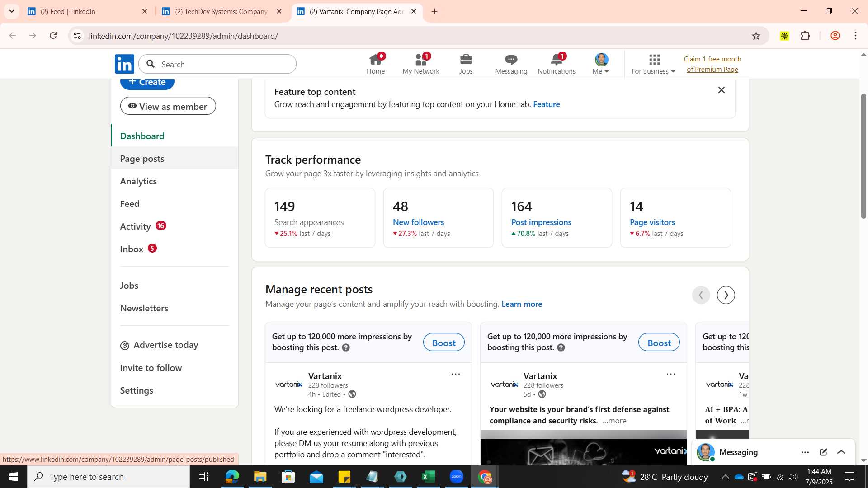The image size is (868, 488).
Task: Open Zoom from taskbar
Action: (x=457, y=477)
